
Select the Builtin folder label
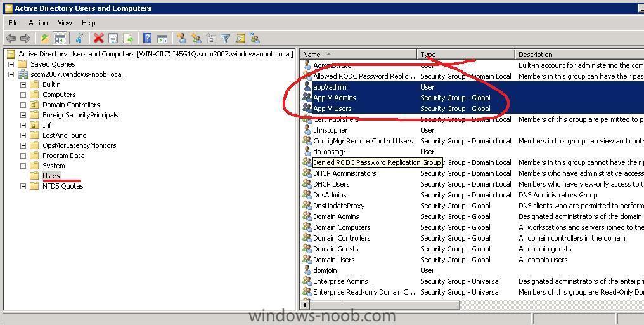click(x=51, y=84)
